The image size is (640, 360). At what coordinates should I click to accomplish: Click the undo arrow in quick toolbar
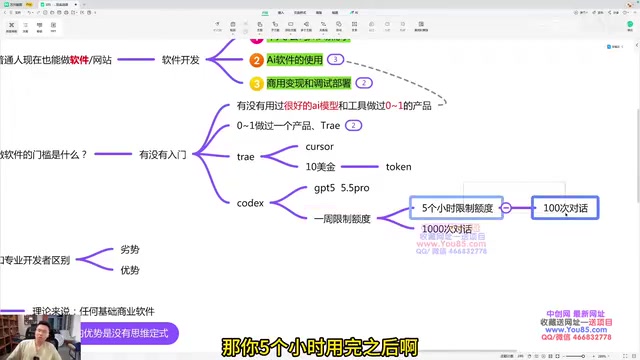[29, 13]
